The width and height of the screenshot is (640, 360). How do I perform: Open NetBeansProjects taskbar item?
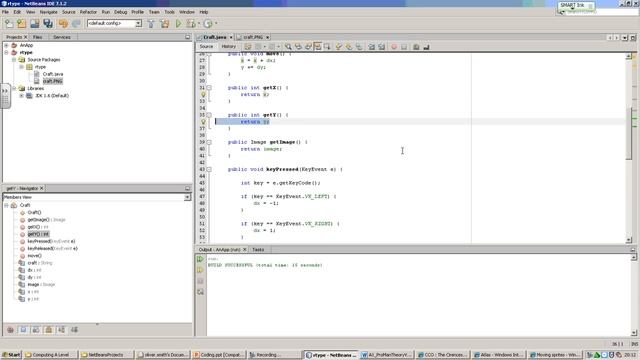(106, 355)
